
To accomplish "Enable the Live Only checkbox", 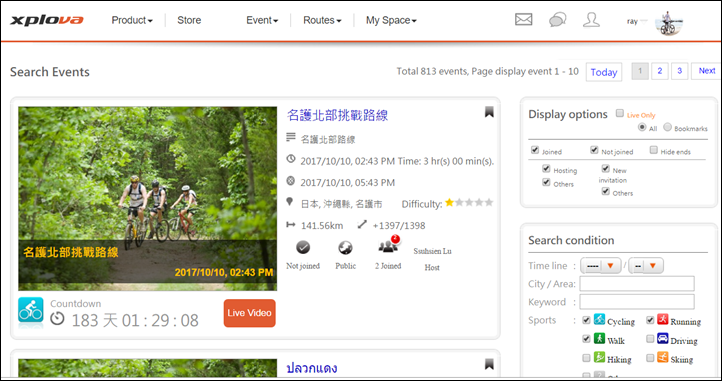I will point(620,113).
